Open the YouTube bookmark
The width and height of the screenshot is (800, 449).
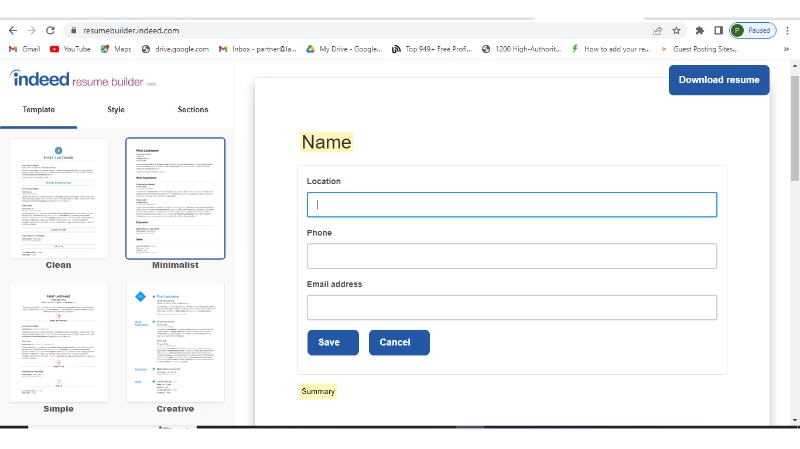click(70, 49)
